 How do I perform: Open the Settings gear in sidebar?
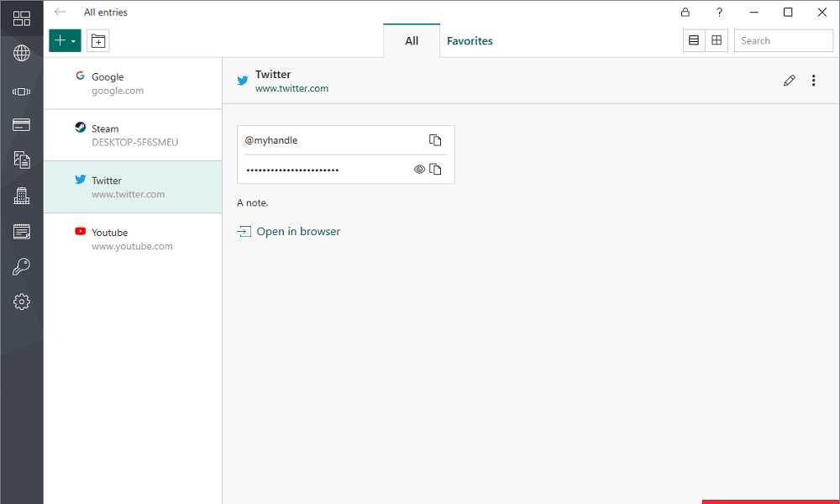pyautogui.click(x=22, y=302)
